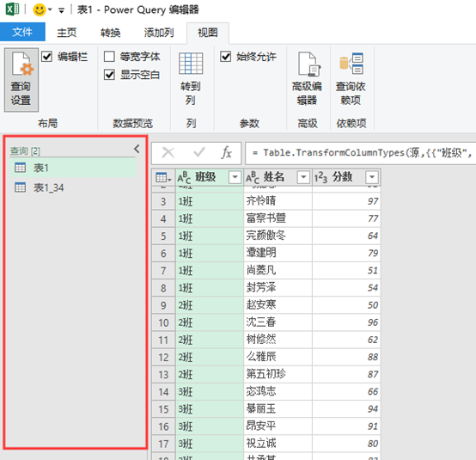Click into the formula bar text
476x460 pixels.
[361, 153]
